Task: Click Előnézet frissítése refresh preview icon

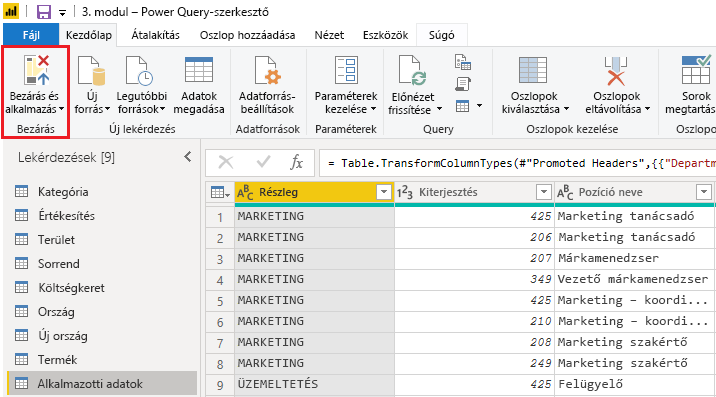Action: 412,71
